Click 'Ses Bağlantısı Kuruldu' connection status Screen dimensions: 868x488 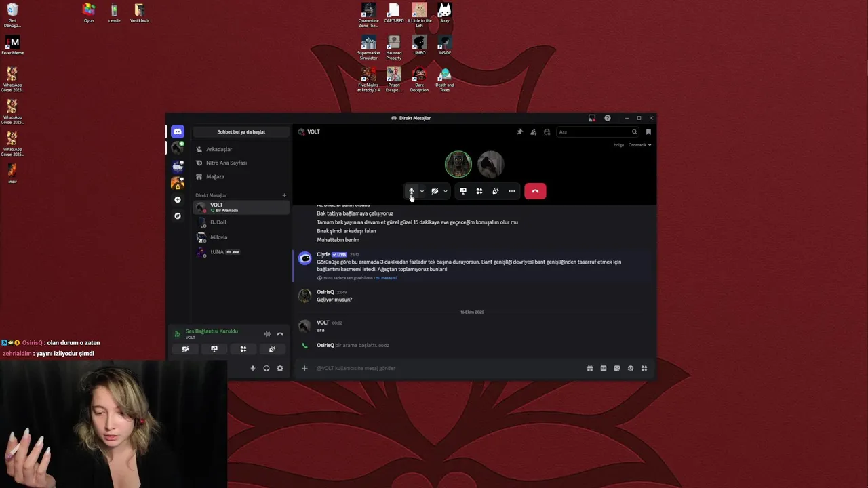tap(212, 331)
